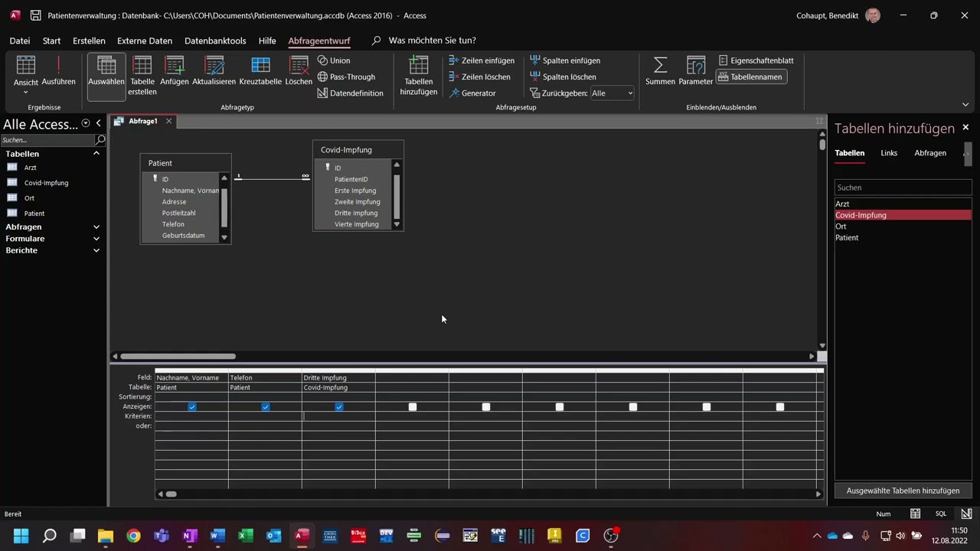980x551 pixels.
Task: Switch to the Datenbanktools ribbon tab
Action: click(x=215, y=41)
